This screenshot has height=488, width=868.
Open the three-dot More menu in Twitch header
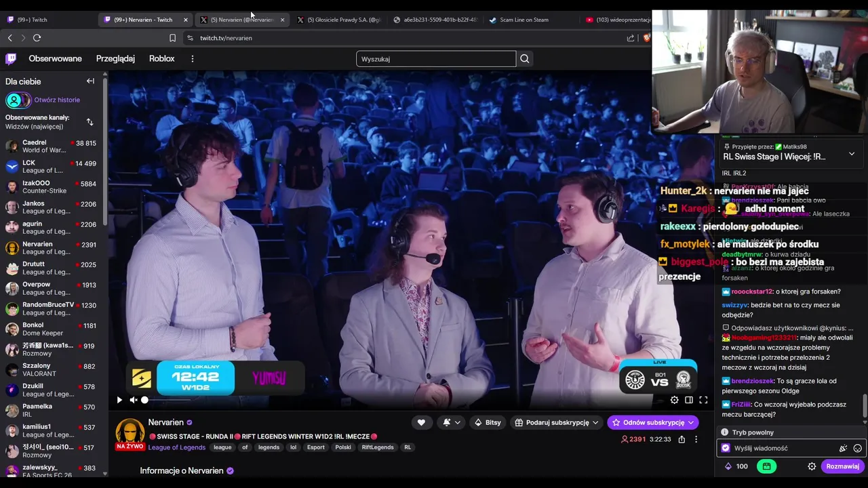(193, 59)
